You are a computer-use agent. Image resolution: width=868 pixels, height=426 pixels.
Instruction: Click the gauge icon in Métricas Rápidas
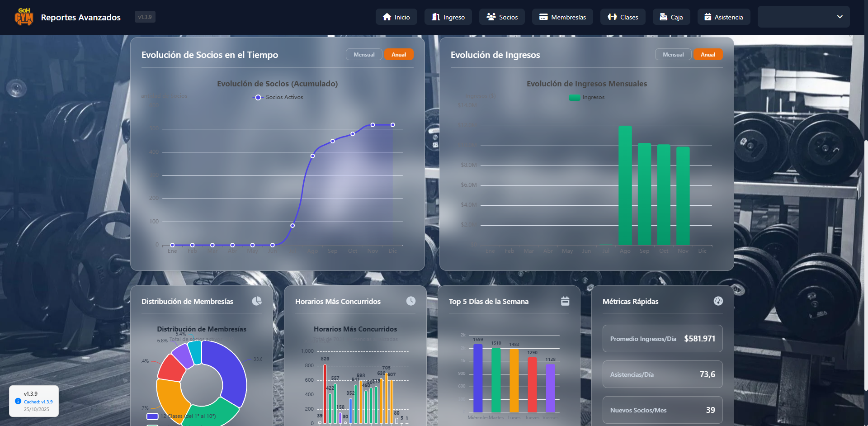click(718, 301)
